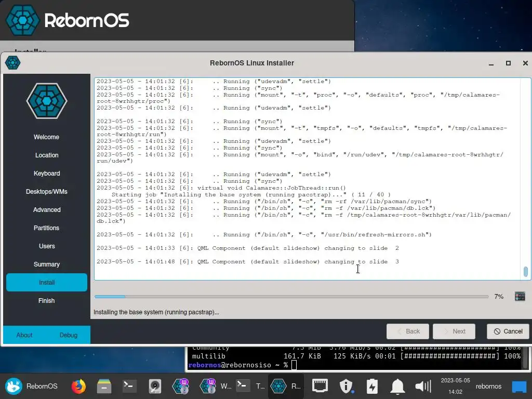Select the Summary step
The height and width of the screenshot is (399, 532).
click(46, 264)
